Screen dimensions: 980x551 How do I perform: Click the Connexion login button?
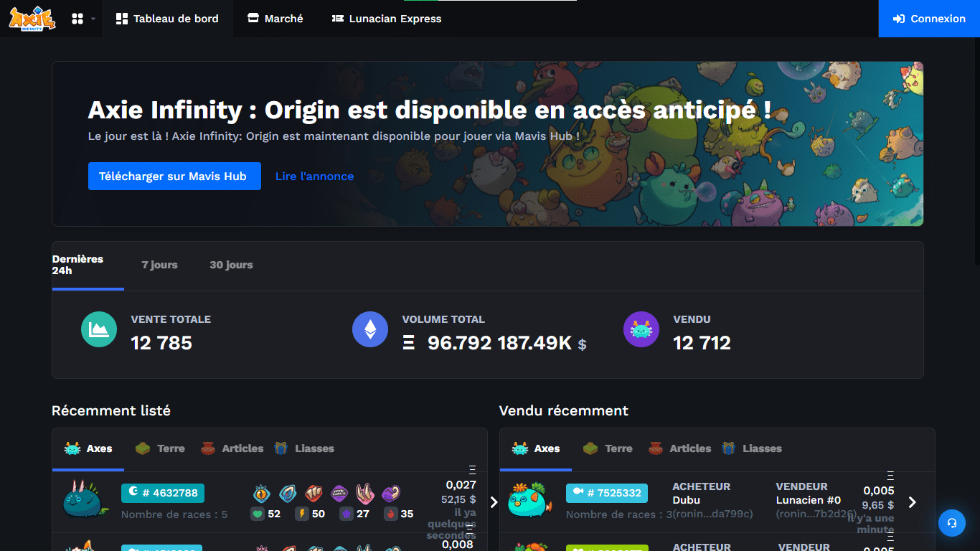(x=929, y=19)
